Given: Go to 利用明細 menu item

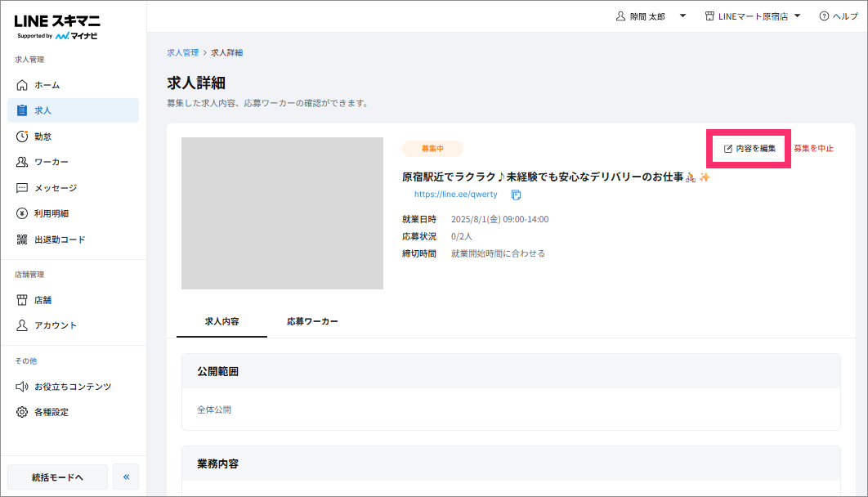Looking at the screenshot, I should [73, 213].
